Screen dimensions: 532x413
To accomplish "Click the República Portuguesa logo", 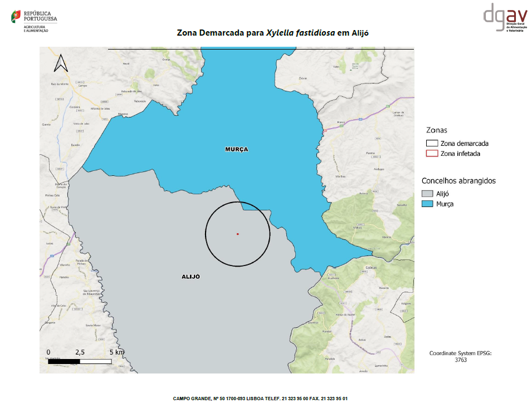I will pyautogui.click(x=34, y=21).
